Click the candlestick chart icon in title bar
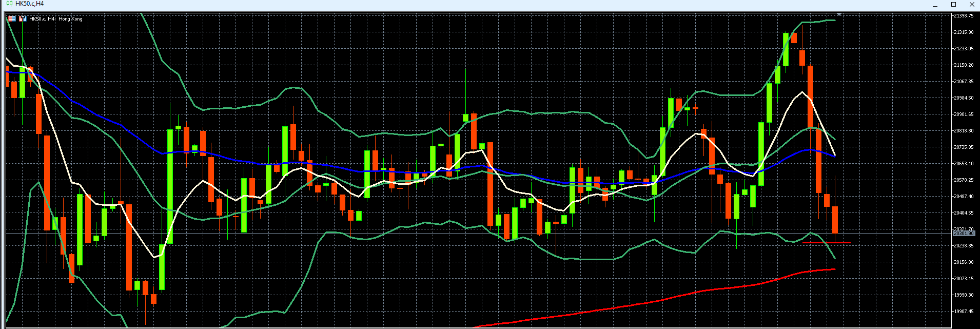The height and width of the screenshot is (329, 980). click(x=9, y=4)
